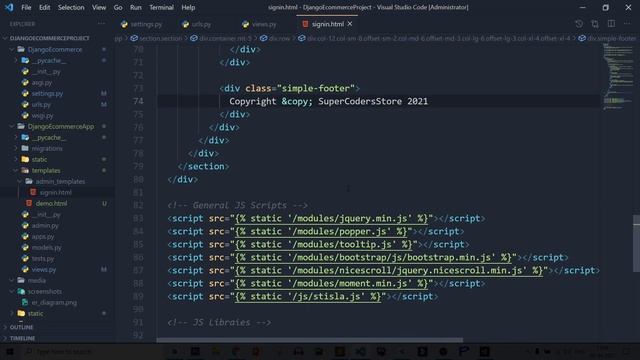Click the div.container.mt-5 breadcrumb
Viewport: 640px width, 360px height.
tap(221, 38)
